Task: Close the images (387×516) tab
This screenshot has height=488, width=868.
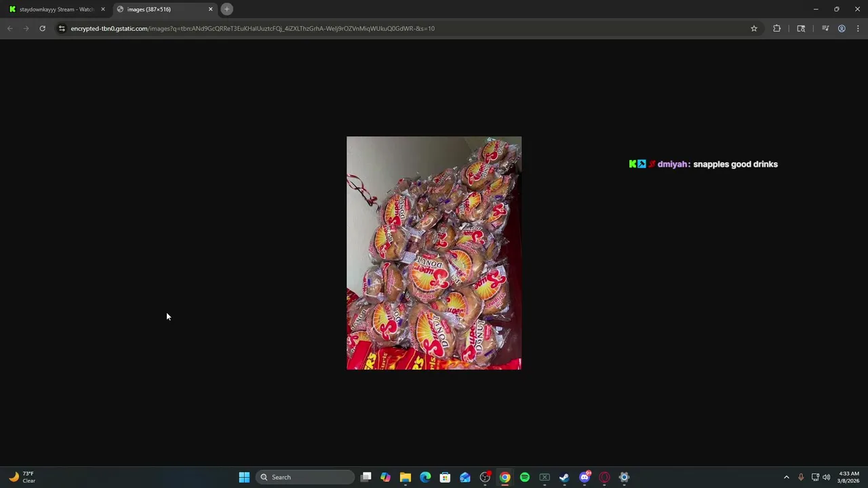Action: 210,9
